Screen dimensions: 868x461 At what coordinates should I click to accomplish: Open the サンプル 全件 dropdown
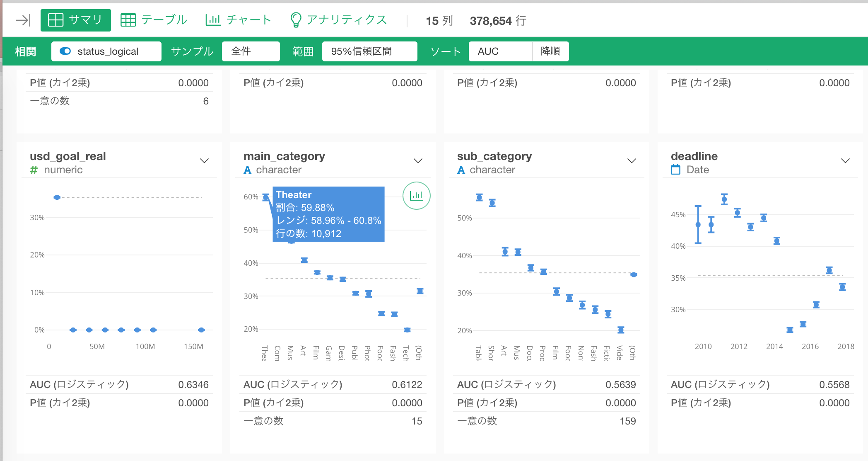point(251,51)
